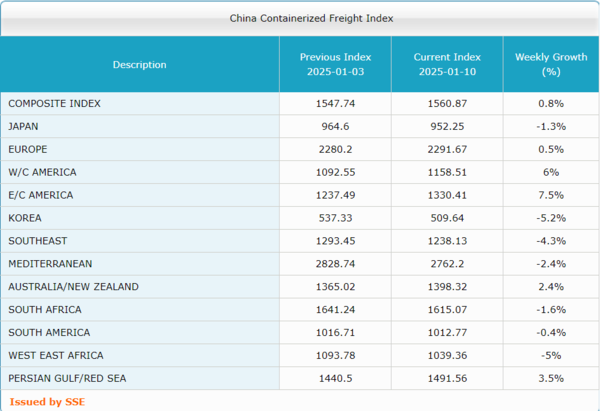Screen dimensions: 600x411
Task: Click the Previous Index 2025-01-03 header
Action: pyautogui.click(x=335, y=65)
